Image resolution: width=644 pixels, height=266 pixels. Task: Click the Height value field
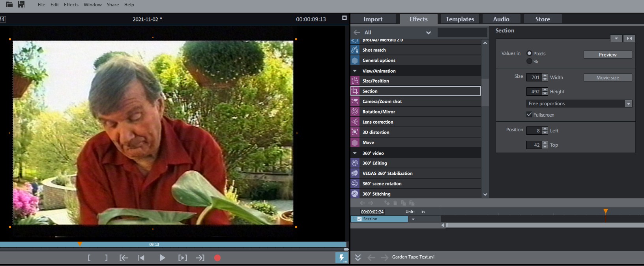pos(534,92)
